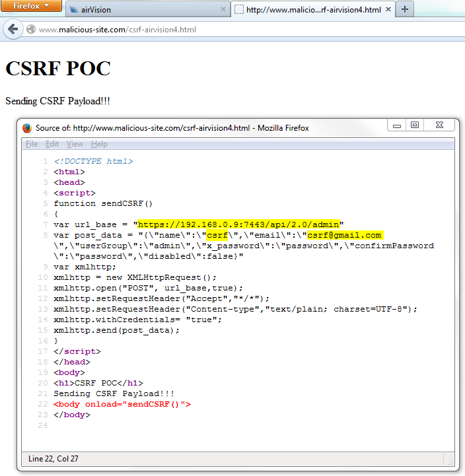Click the Line 22, Col 27 status text
The height and width of the screenshot is (476, 465).
[53, 458]
